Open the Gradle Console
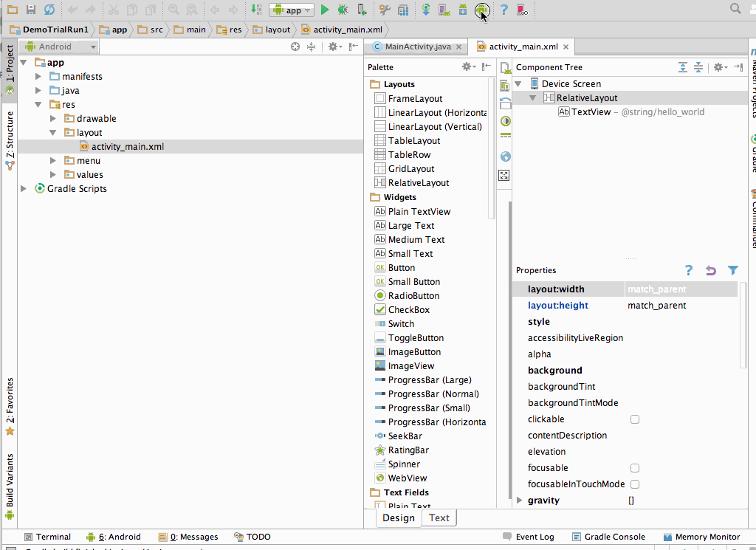756x550 pixels. [608, 537]
